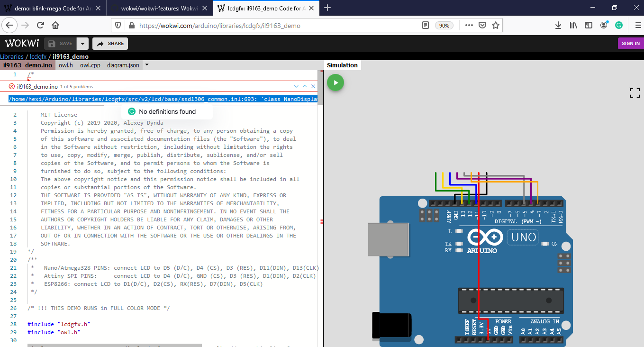644x347 pixels.
Task: Bookmark this page with the star
Action: point(496,25)
